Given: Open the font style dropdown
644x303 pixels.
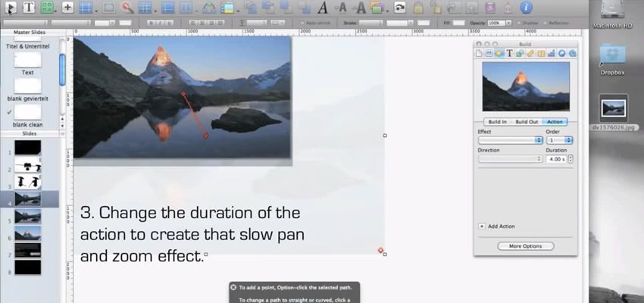Looking at the screenshot, I should point(70,23).
